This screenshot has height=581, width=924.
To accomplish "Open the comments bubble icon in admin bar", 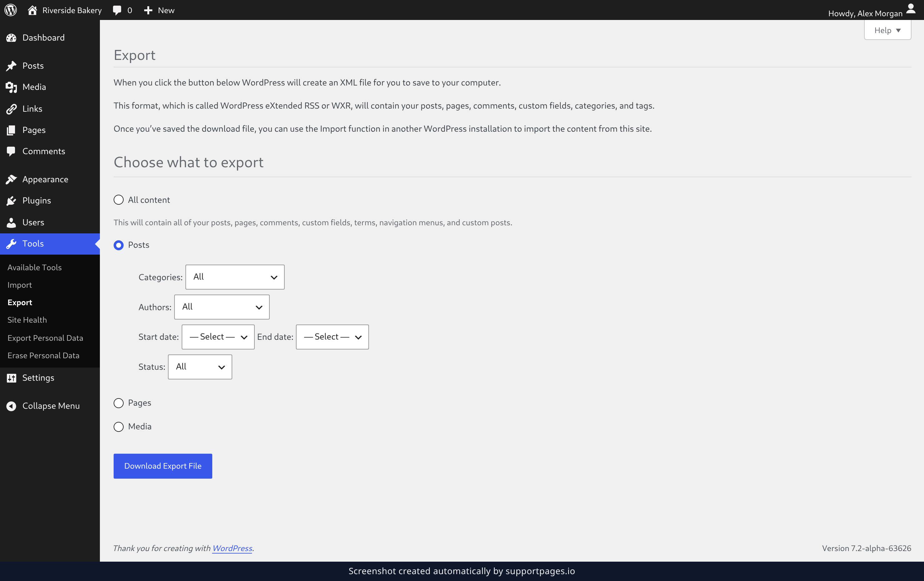I will [117, 10].
